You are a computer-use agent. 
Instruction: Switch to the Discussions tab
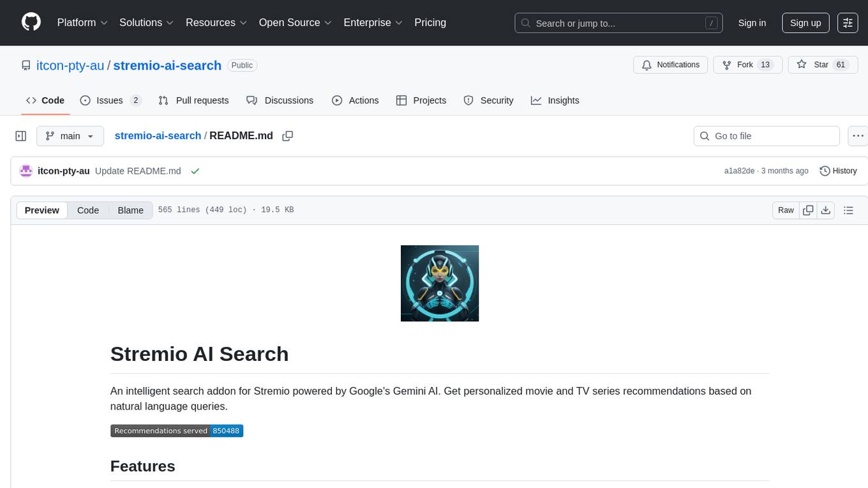click(280, 100)
